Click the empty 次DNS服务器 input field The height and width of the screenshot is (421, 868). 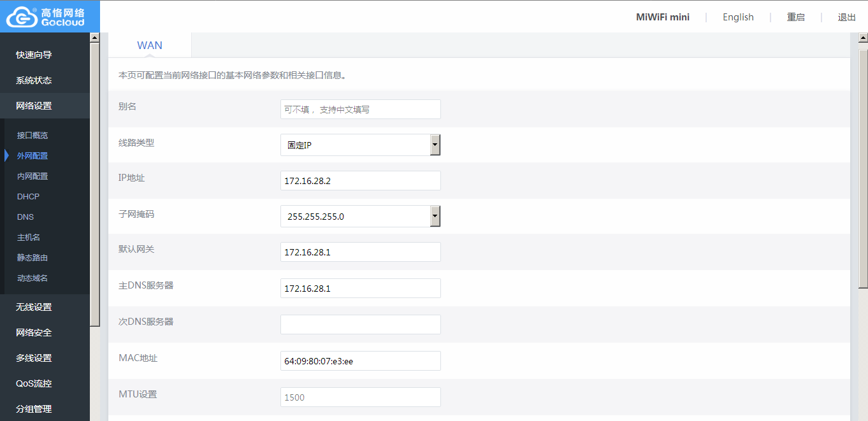click(x=361, y=324)
